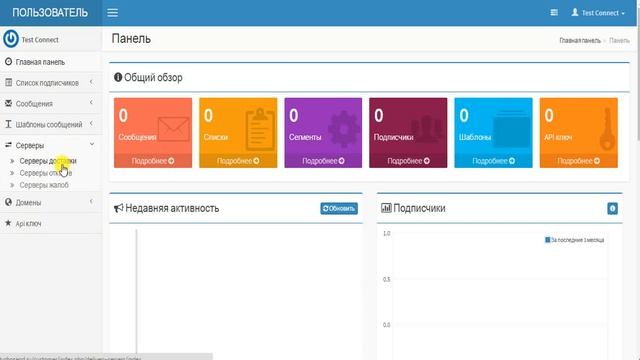The width and height of the screenshot is (640, 360).
Task: Click the Панель page heading
Action: pyautogui.click(x=131, y=39)
